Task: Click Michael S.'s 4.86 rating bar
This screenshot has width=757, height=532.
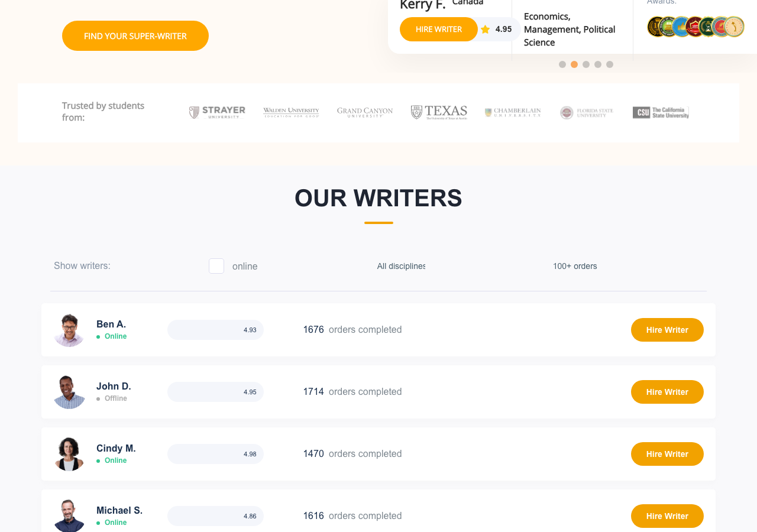Action: click(215, 516)
